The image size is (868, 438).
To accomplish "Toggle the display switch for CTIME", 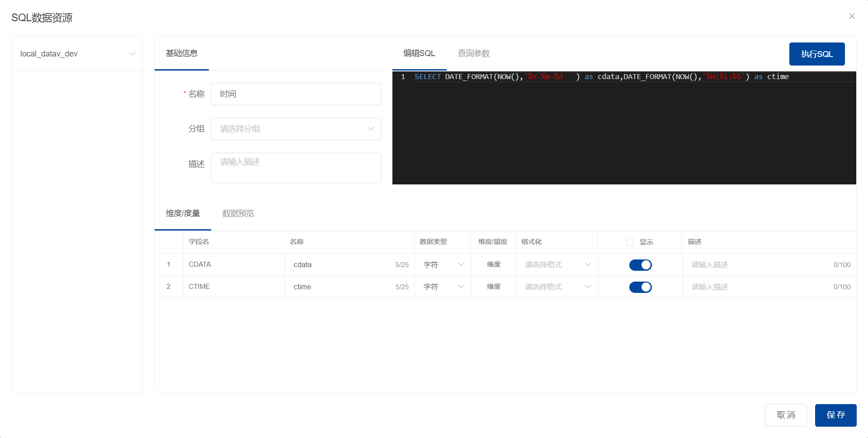I will tap(641, 287).
